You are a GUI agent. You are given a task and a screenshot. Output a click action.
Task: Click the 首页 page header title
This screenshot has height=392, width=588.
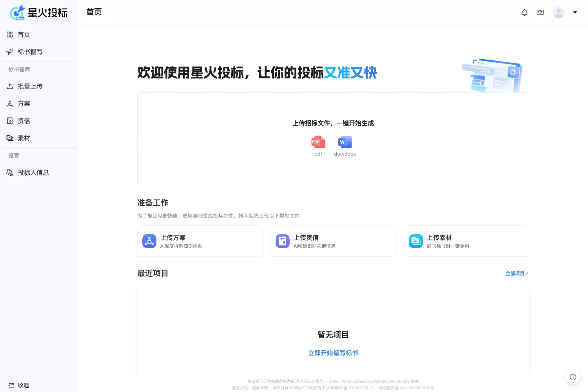tap(94, 12)
